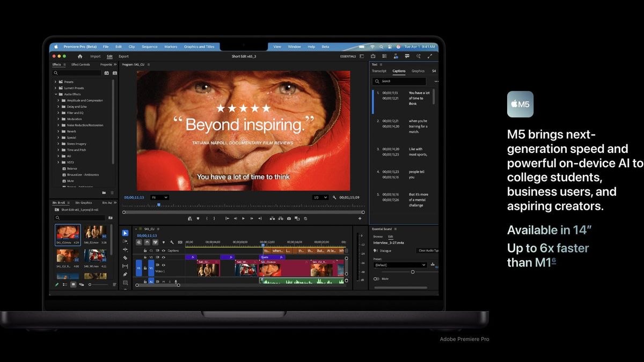Toggle the Mute switch in Essential Sound

[376, 279]
